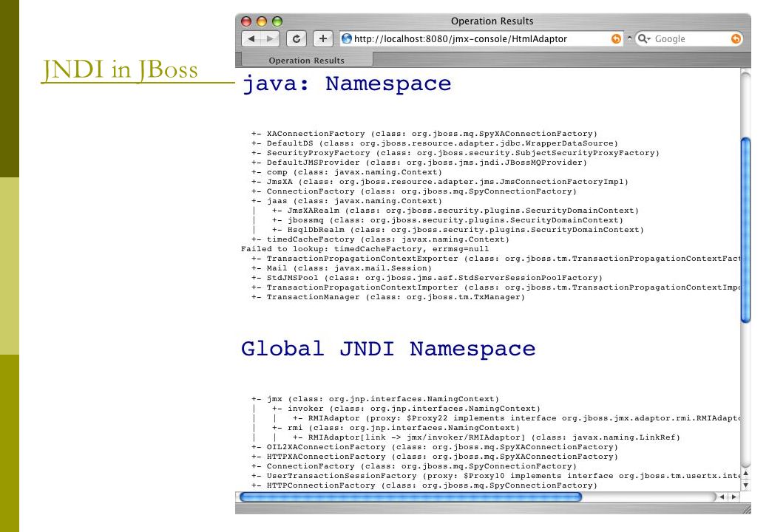The width and height of the screenshot is (769, 532).
Task: Close the window with the red button
Action: pos(247,21)
